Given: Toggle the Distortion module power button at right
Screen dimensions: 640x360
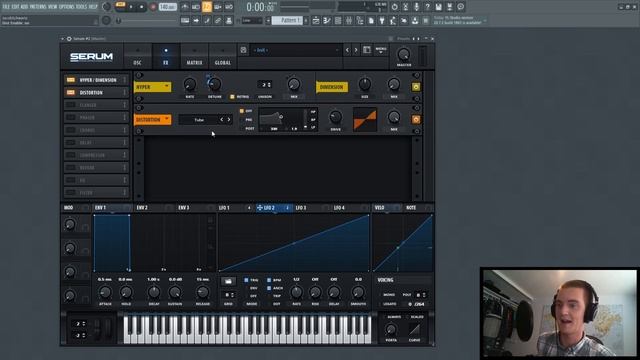Looking at the screenshot, I should point(416,120).
